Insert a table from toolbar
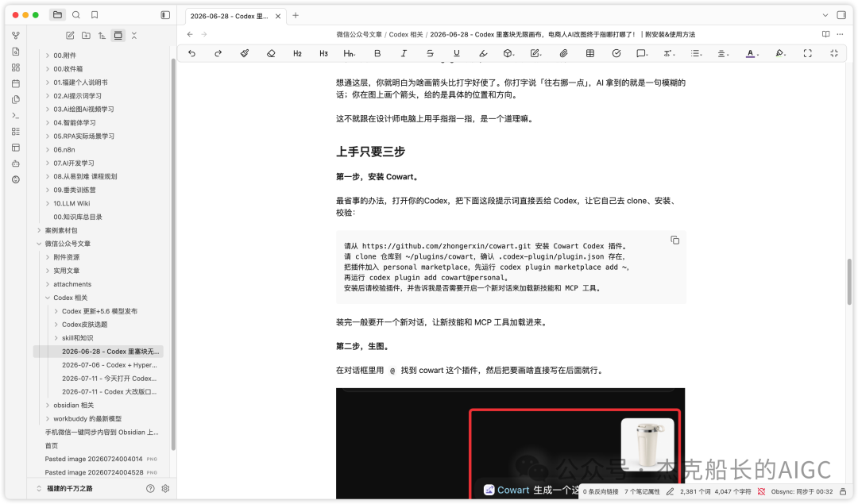858x504 pixels. click(589, 53)
